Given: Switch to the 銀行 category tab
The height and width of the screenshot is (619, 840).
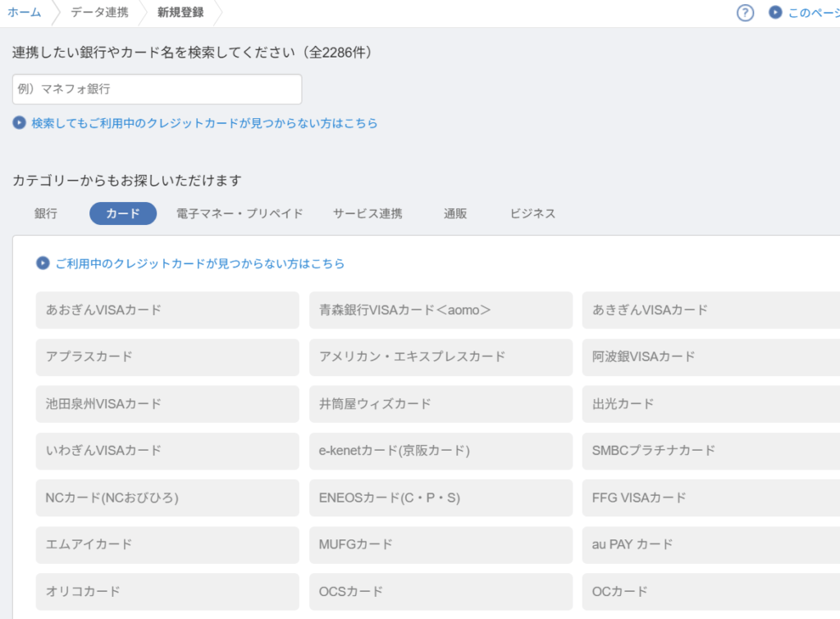Looking at the screenshot, I should point(46,213).
